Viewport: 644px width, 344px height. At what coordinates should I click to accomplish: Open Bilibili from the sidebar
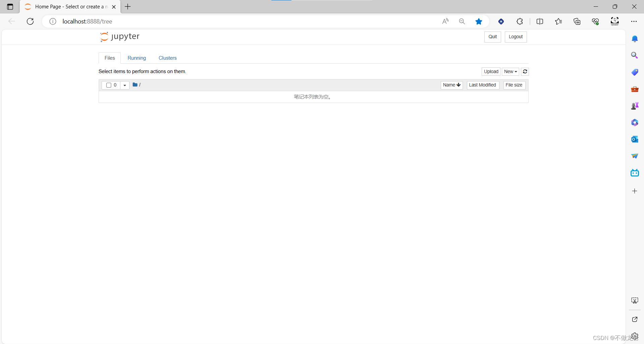635,173
